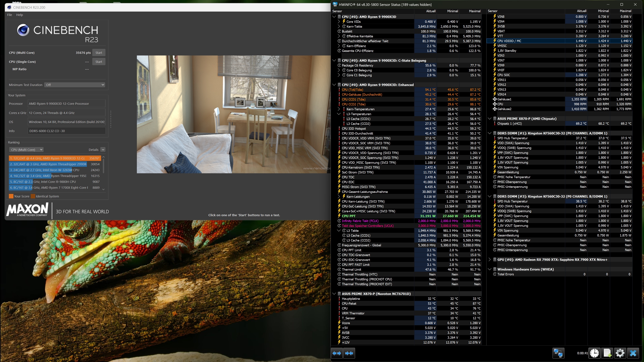Click the ranking list scroll-up arrow
The image size is (644, 362).
click(x=103, y=157)
